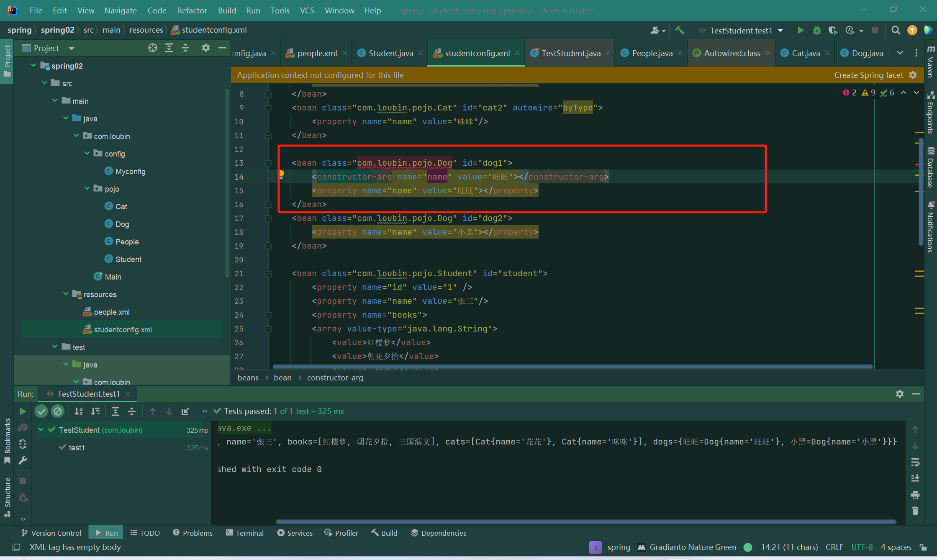Click Select Opened File target icon
937x560 pixels.
(153, 48)
